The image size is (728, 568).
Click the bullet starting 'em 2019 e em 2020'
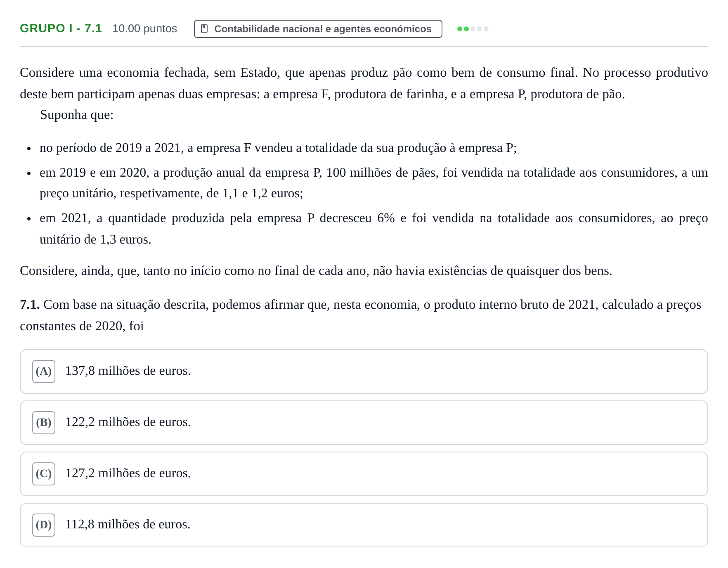pyautogui.click(x=374, y=183)
